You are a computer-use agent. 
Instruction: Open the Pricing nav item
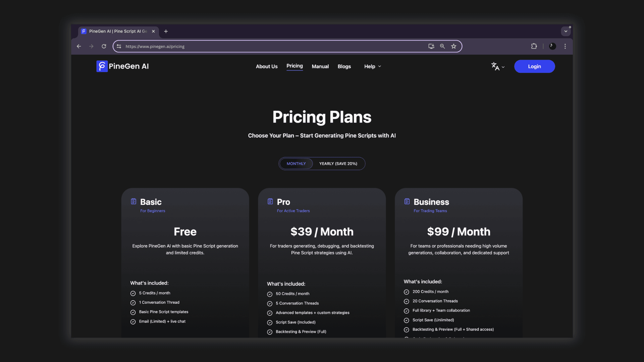click(294, 66)
